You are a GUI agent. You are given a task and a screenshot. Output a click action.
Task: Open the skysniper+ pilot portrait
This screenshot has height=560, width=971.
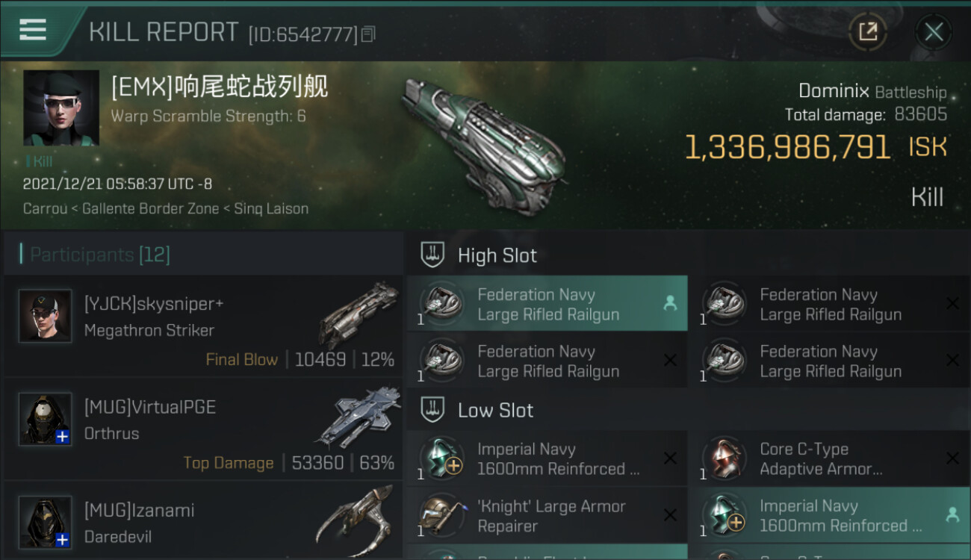pyautogui.click(x=46, y=316)
